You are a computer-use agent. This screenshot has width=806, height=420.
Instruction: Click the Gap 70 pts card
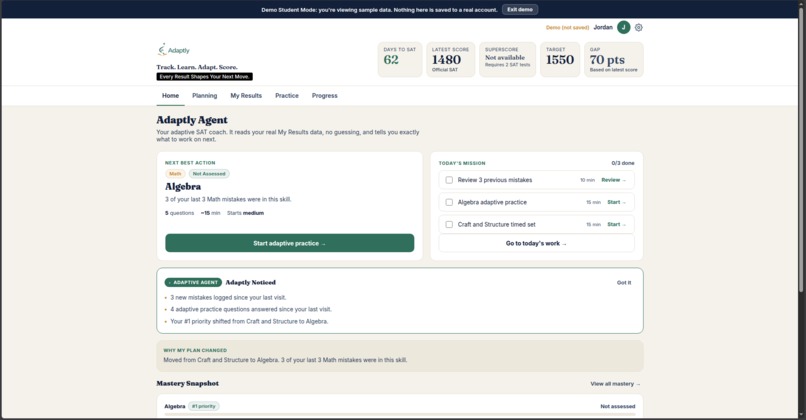613,60
